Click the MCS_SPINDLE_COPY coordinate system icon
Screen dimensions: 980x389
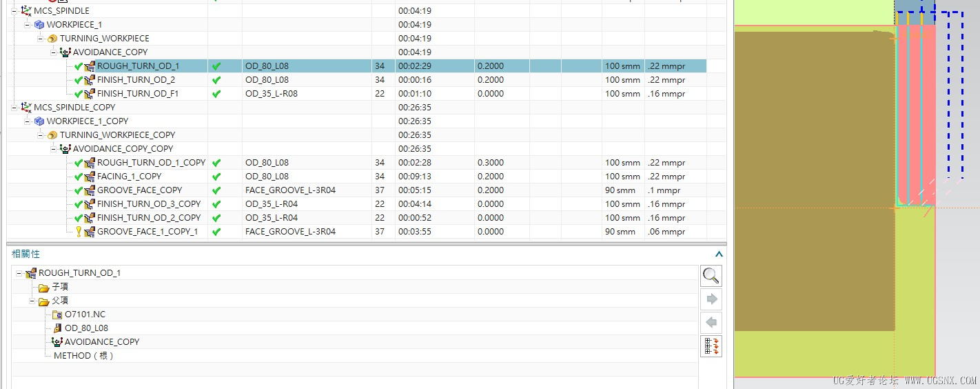click(x=26, y=107)
